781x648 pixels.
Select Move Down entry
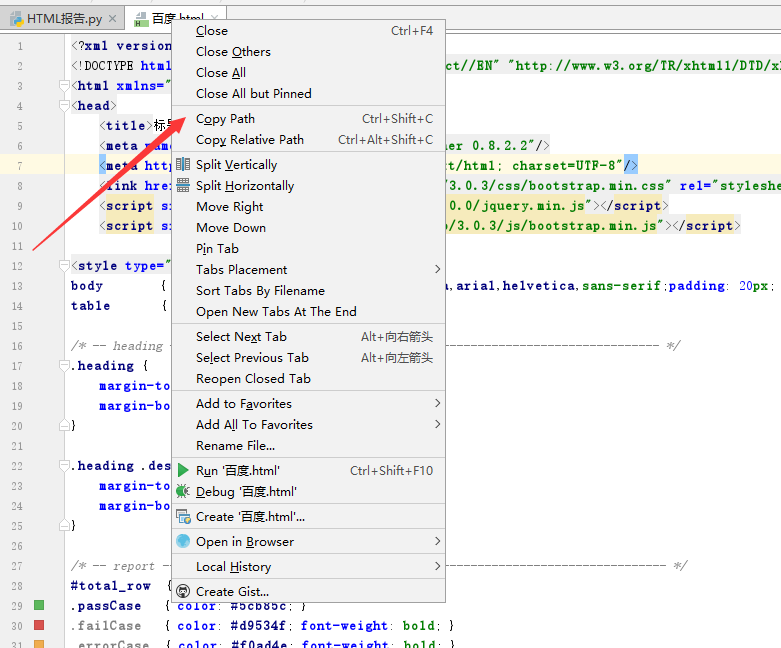pyautogui.click(x=308, y=228)
